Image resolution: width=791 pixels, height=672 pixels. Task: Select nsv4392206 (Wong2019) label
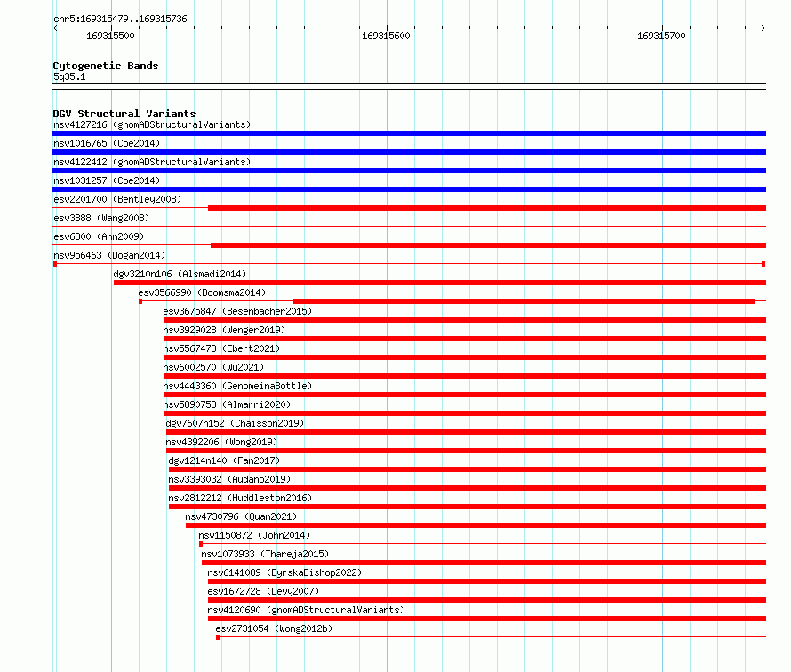[221, 442]
